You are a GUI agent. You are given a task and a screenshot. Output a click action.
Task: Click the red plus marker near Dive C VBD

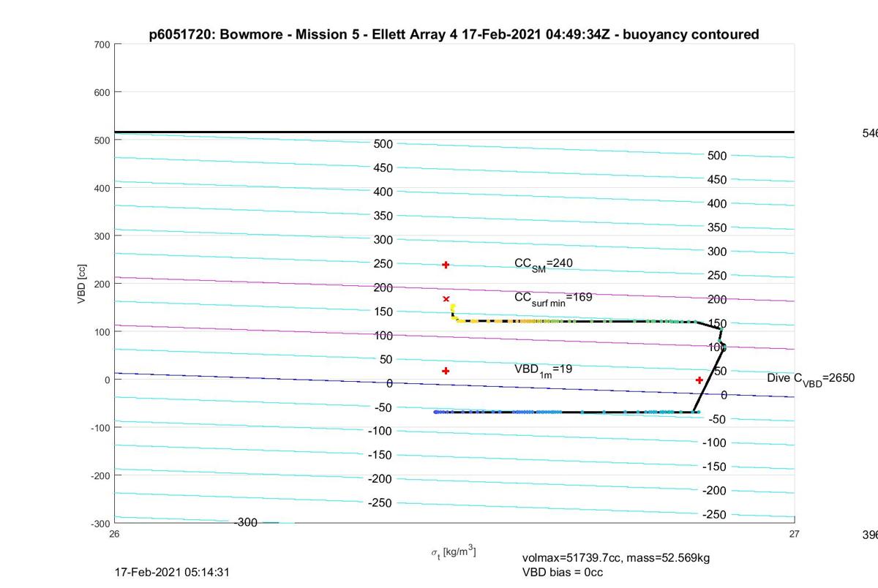pos(699,380)
